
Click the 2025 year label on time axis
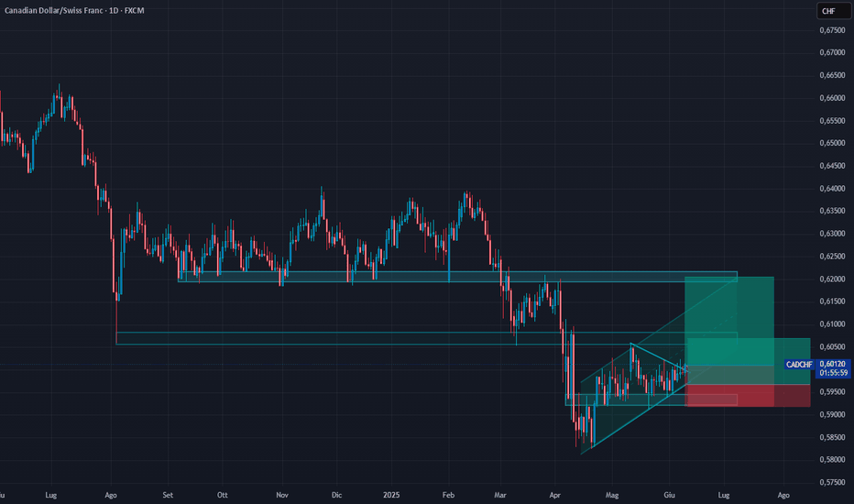click(391, 495)
